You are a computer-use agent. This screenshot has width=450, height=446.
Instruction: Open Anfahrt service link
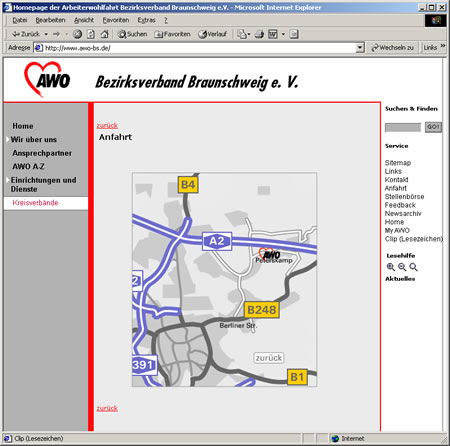(x=396, y=188)
